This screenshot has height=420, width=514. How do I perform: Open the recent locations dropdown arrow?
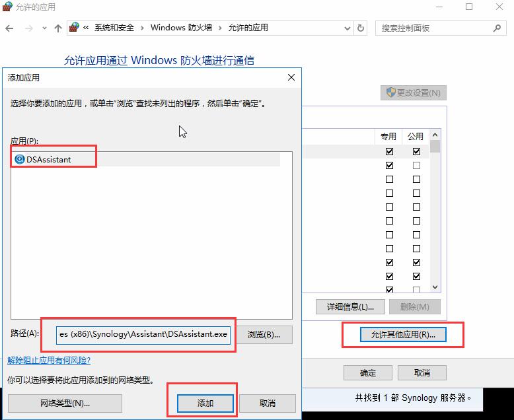click(44, 28)
